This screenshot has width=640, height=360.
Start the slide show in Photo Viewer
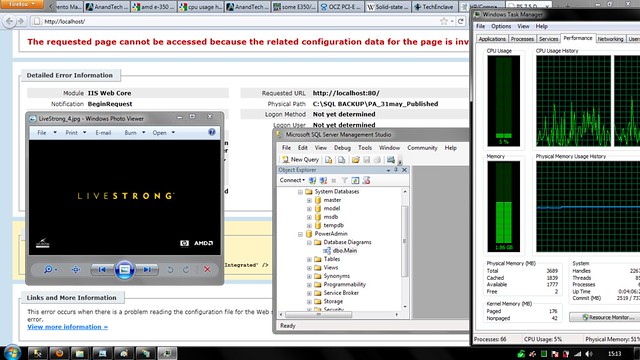click(124, 269)
